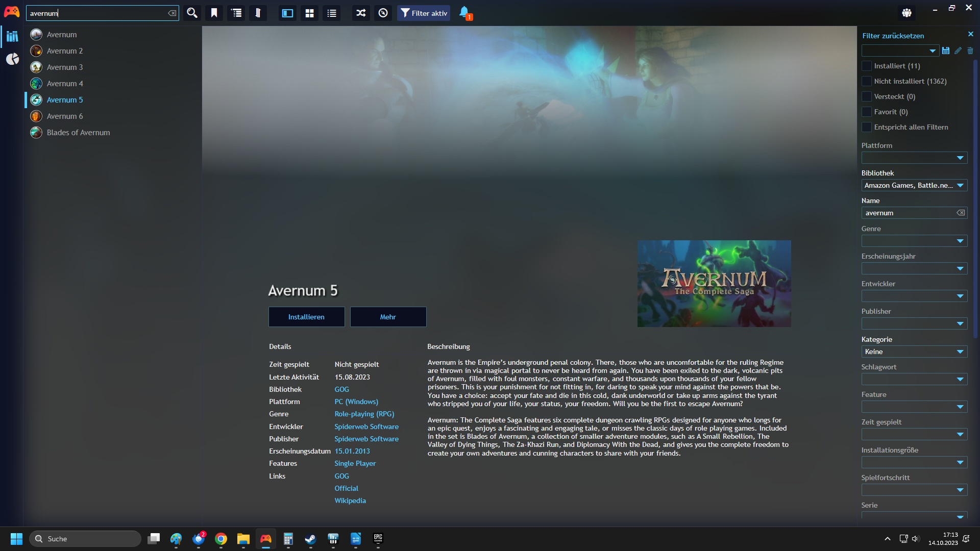Expand the filter preset dropdown
The width and height of the screenshot is (980, 551).
[x=933, y=51]
